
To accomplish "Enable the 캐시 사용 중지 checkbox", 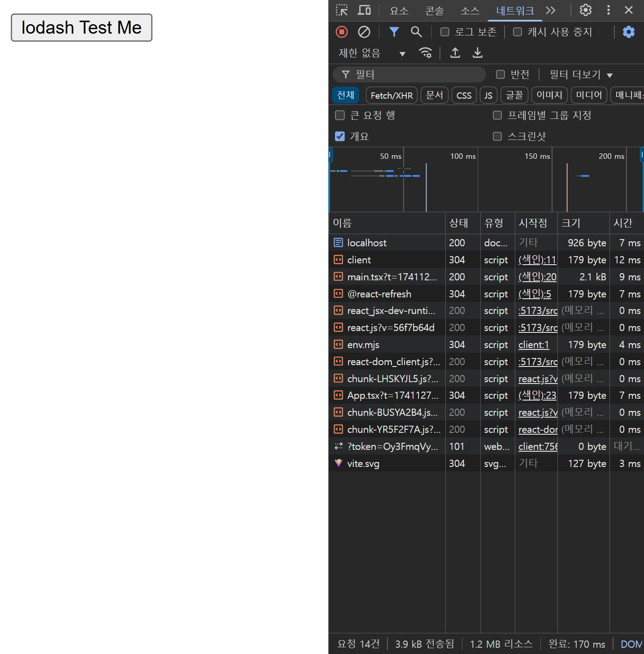I will pos(518,32).
